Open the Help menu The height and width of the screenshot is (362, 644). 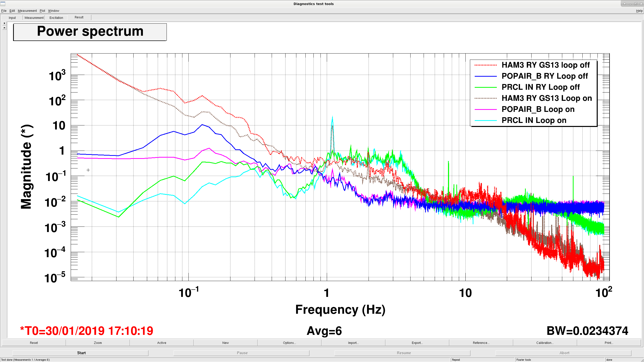pos(639,11)
